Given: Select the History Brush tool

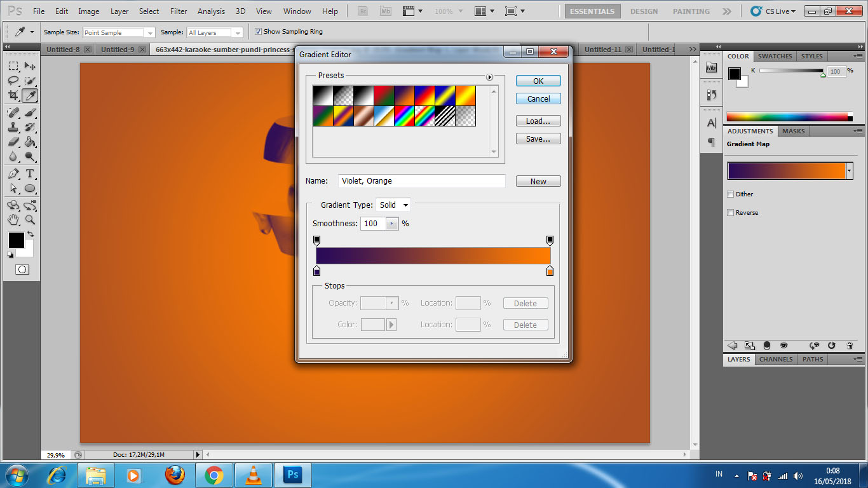Looking at the screenshot, I should pyautogui.click(x=30, y=127).
